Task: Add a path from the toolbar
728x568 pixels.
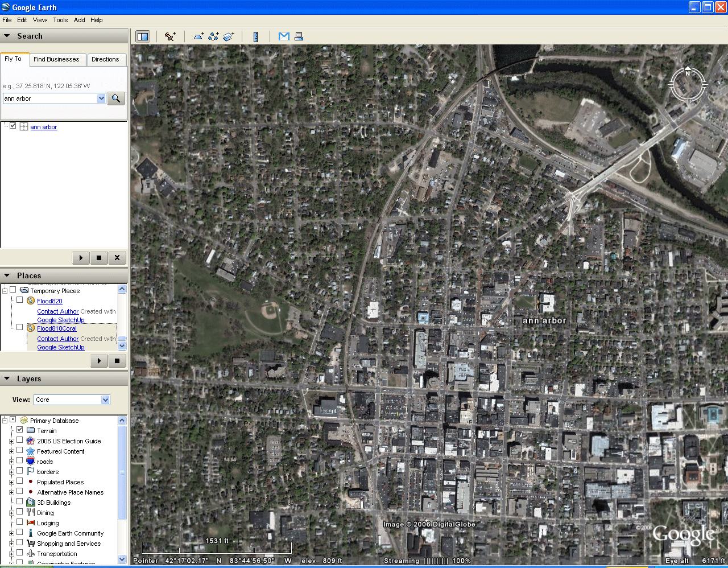Action: [x=213, y=36]
